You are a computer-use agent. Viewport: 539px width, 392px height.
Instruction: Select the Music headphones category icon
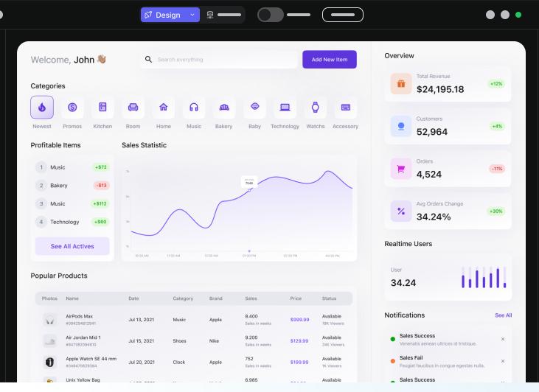[194, 108]
